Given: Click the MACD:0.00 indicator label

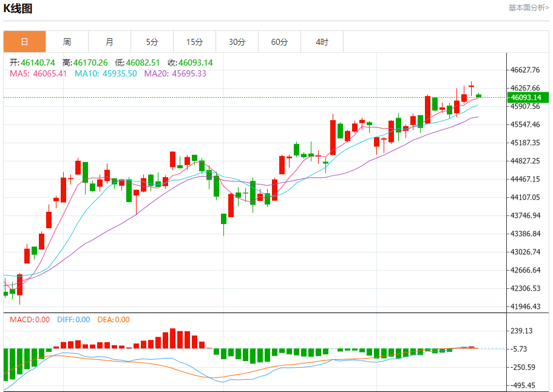Looking at the screenshot, I should click(x=30, y=320).
